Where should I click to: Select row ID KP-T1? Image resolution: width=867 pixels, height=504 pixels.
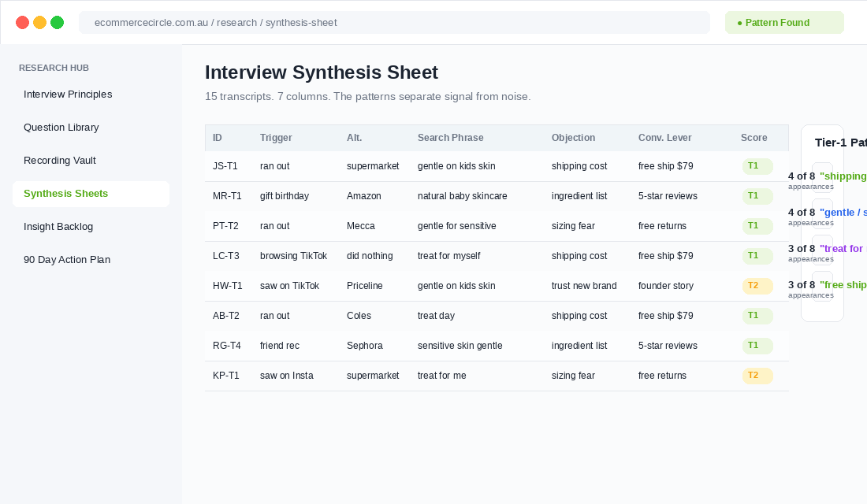[x=226, y=375]
